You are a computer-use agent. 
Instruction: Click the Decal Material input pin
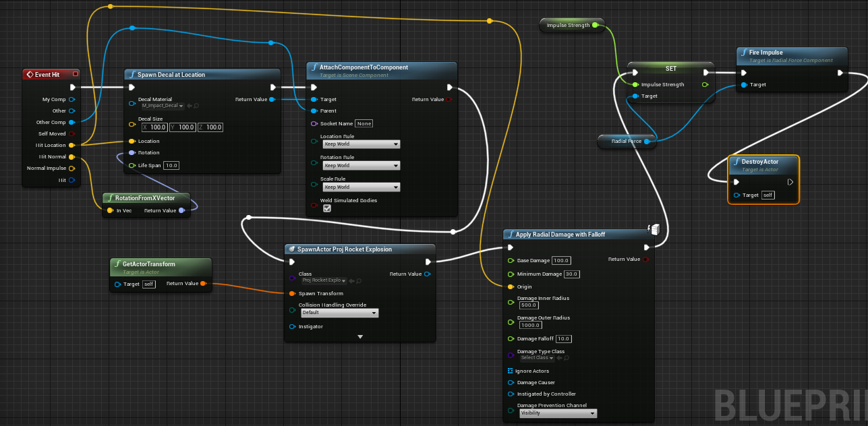click(x=132, y=102)
